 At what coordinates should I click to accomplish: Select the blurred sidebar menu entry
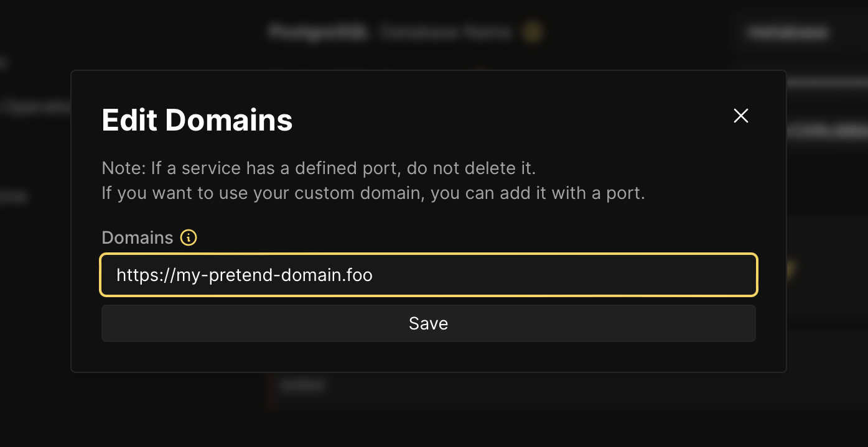14,196
